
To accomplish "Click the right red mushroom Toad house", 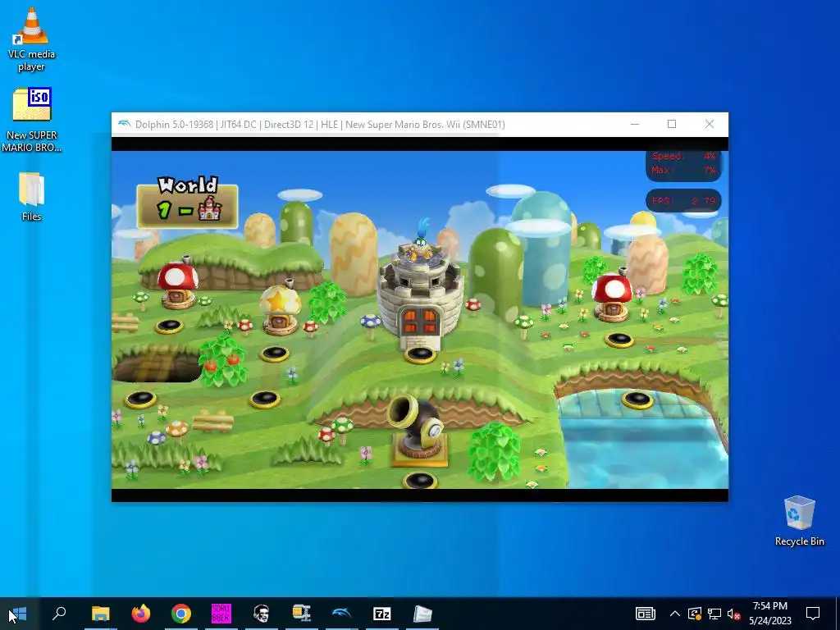I will (x=612, y=297).
